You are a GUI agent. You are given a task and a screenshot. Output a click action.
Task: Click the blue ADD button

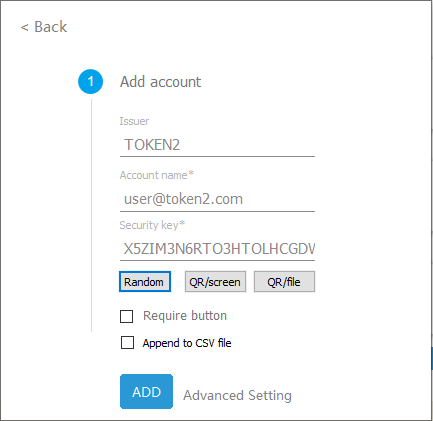click(x=146, y=392)
